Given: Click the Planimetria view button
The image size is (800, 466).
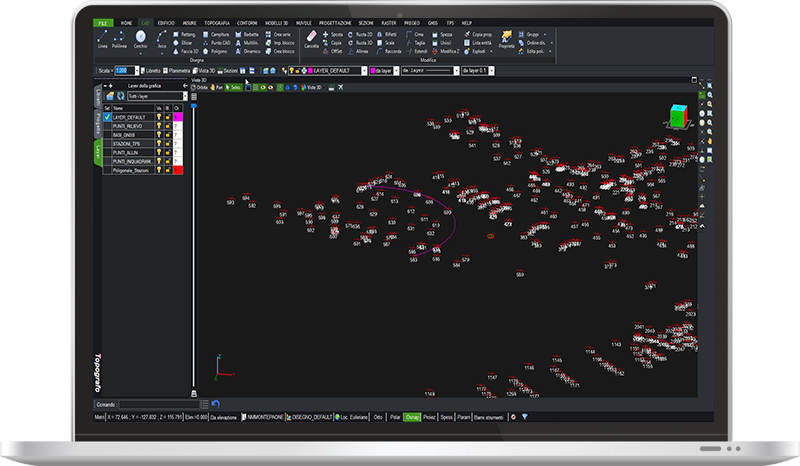Looking at the screenshot, I should [x=176, y=71].
